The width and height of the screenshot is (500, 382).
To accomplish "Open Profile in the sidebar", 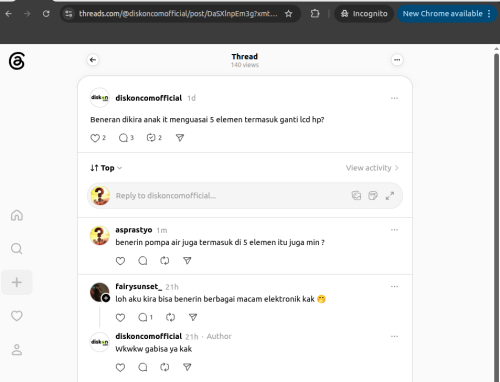I will [x=17, y=349].
